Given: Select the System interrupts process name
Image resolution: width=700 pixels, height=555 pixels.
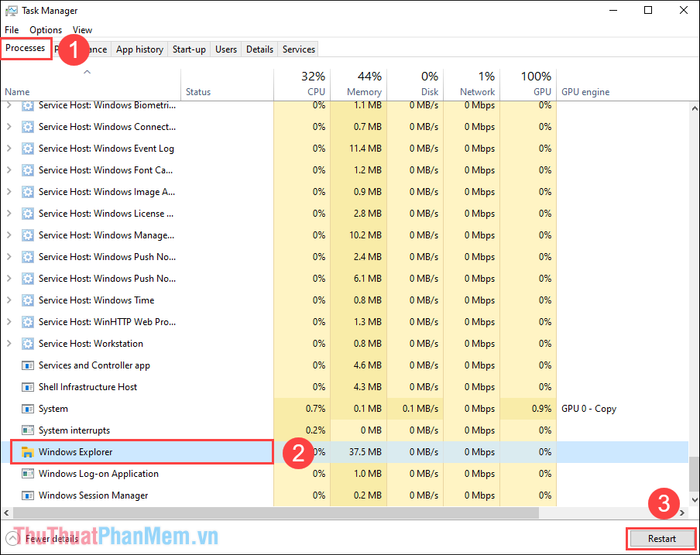Looking at the screenshot, I should click(x=74, y=430).
